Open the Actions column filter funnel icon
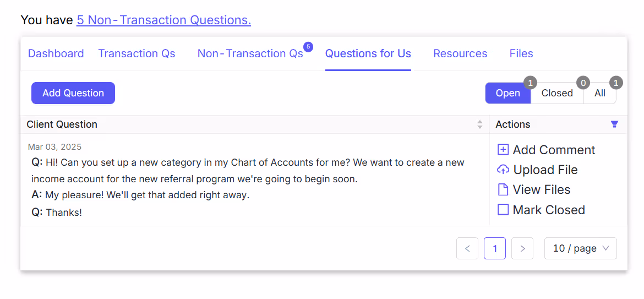The image size is (644, 299). (614, 124)
